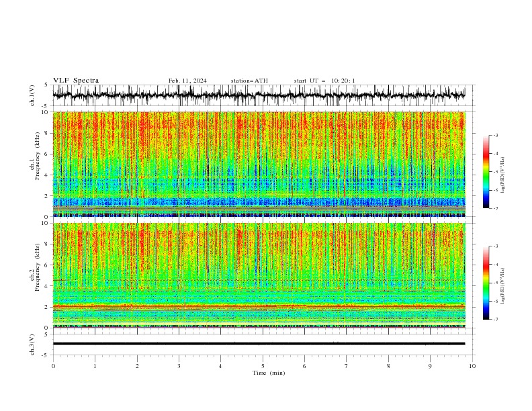Screen dimensions: 532x411
Task: Click ch.2 frequency tick label 10
Action: coord(44,223)
